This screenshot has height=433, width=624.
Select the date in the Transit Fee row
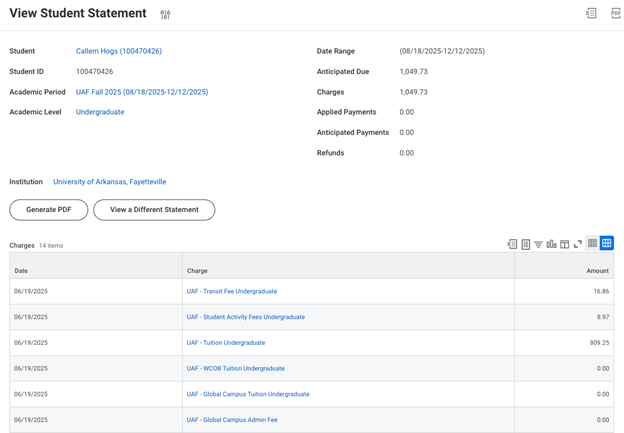point(31,291)
